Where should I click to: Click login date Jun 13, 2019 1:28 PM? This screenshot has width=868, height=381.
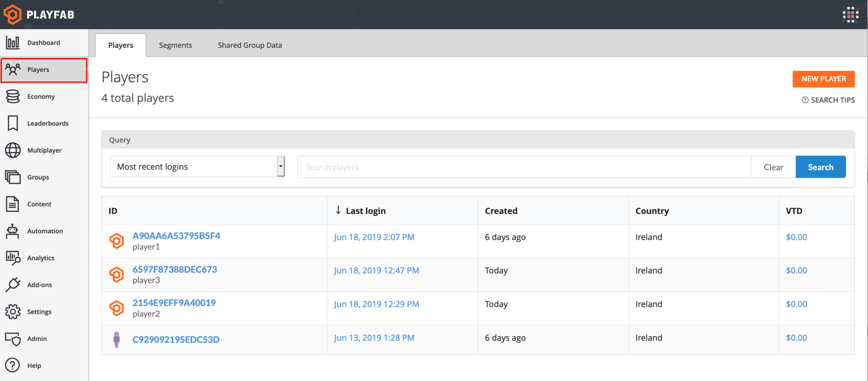click(374, 338)
